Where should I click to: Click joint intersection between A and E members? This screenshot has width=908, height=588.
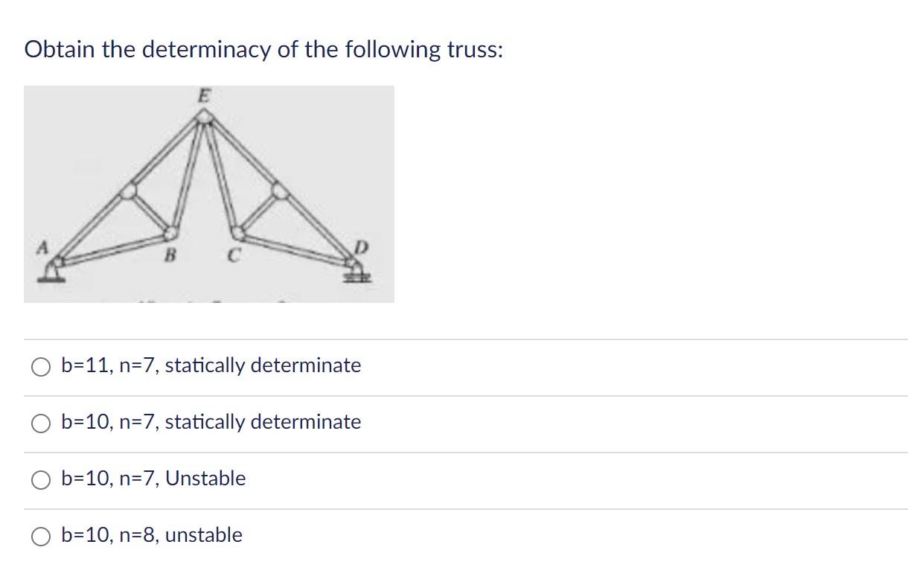point(130,192)
